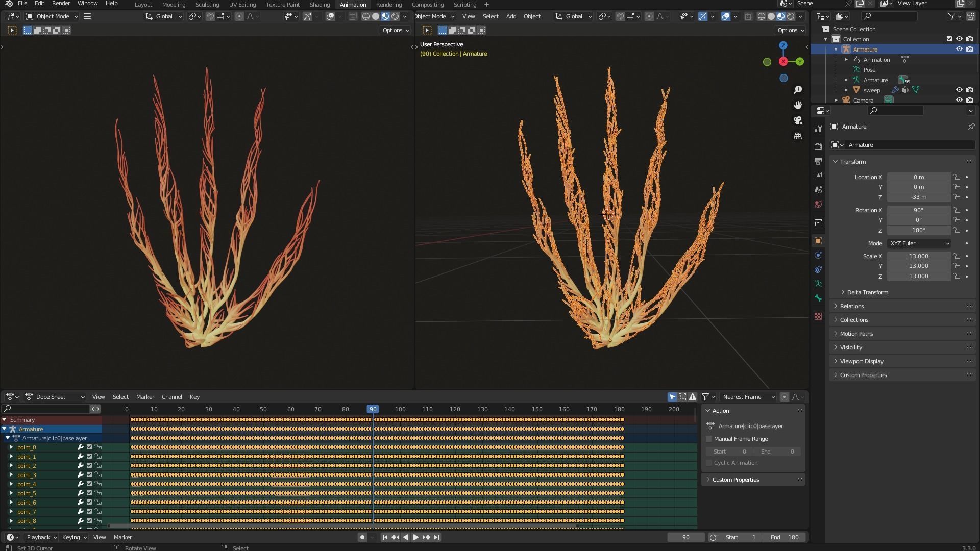This screenshot has width=980, height=551.
Task: Open the Tool properties tab
Action: [x=818, y=128]
